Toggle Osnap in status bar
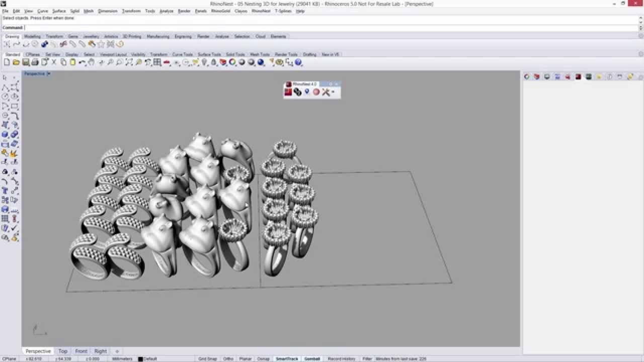The image size is (644, 362). 263,359
